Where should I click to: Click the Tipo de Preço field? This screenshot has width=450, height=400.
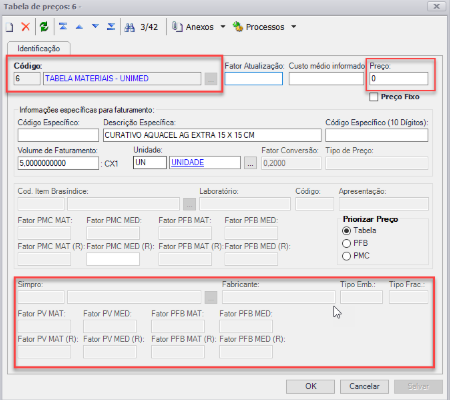(377, 163)
